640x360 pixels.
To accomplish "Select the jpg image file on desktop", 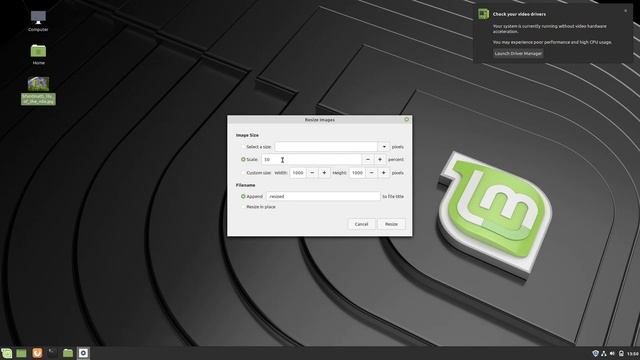I will pyautogui.click(x=38, y=90).
